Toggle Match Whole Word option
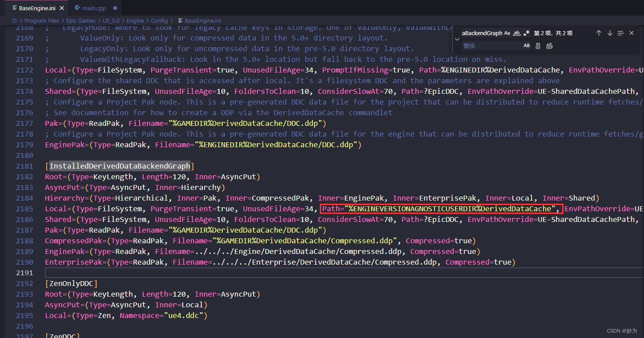Viewport: 644px width, 338px height. [517, 33]
